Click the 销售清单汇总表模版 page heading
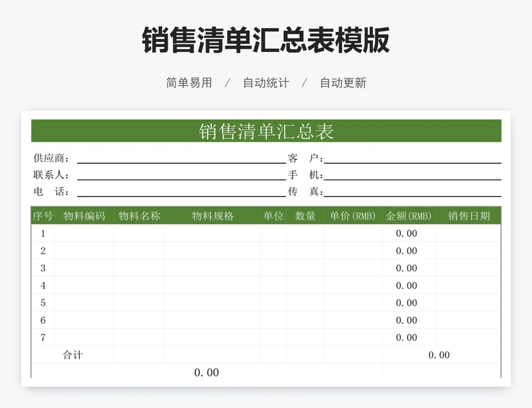This screenshot has width=532, height=408. click(x=265, y=40)
